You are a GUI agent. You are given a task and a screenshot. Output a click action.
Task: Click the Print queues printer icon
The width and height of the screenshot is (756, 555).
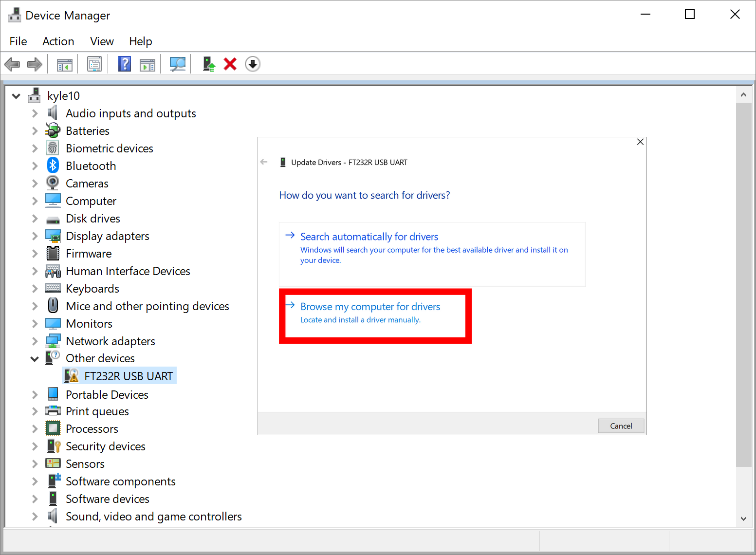coord(53,411)
